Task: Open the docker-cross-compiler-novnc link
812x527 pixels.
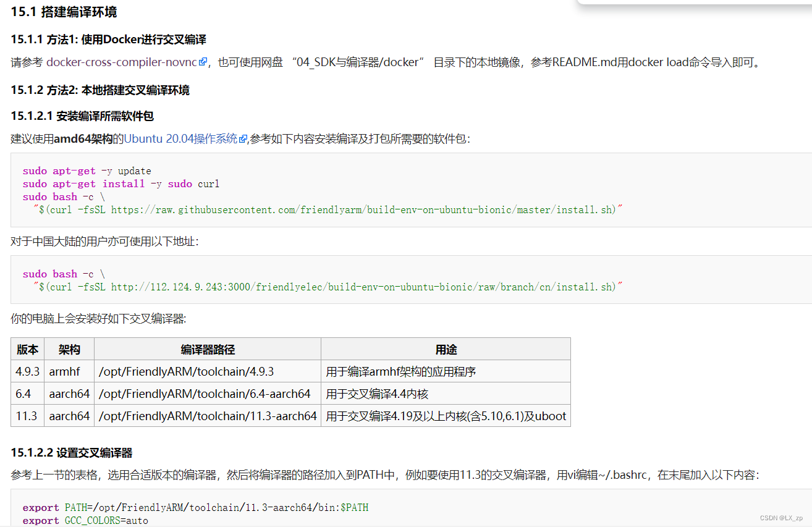Action: [x=122, y=62]
